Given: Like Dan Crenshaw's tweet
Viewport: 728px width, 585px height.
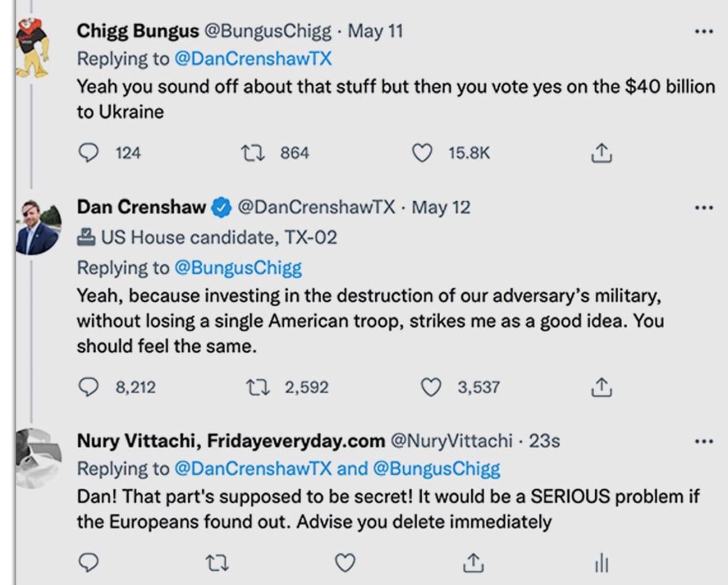Looking at the screenshot, I should 431,387.
